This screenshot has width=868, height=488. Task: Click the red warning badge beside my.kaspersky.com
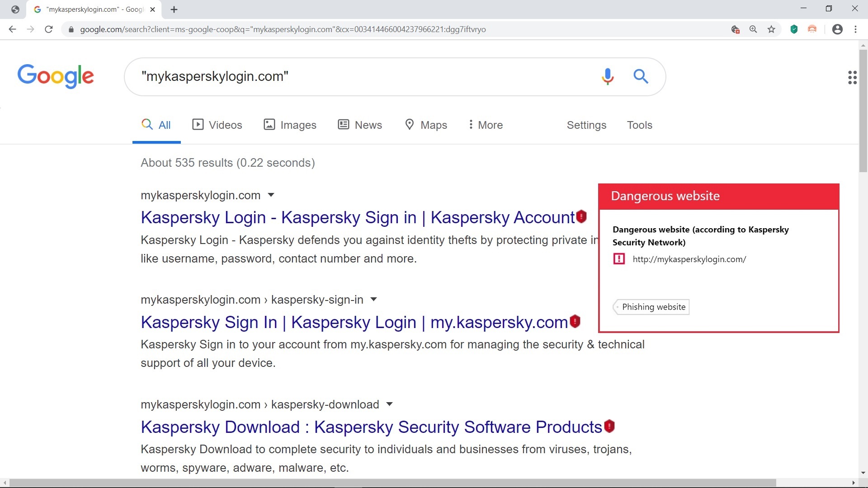(575, 321)
